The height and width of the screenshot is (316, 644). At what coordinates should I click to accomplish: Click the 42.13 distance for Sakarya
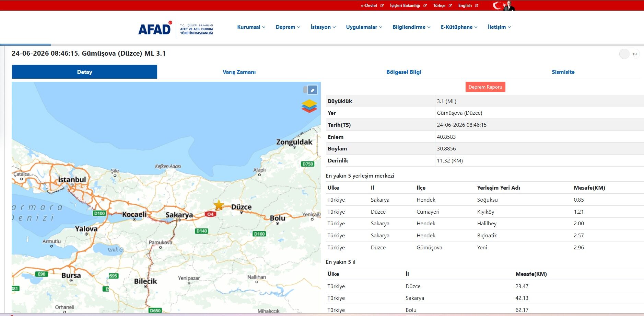coord(522,298)
